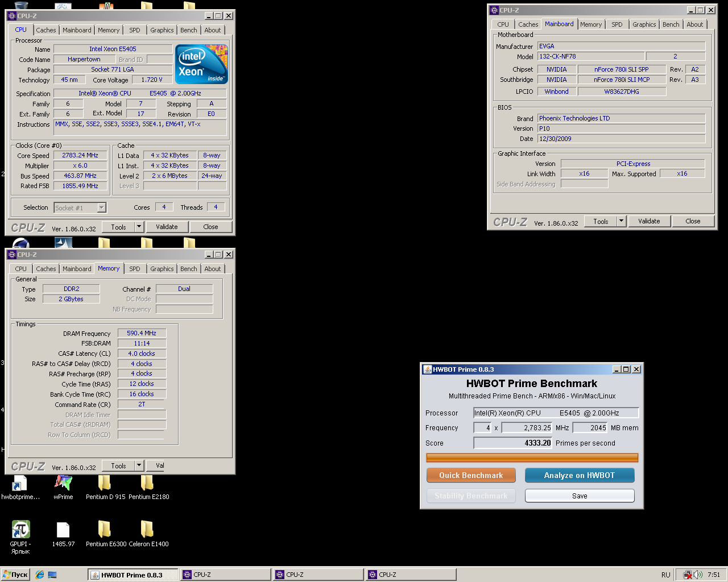Click the EVGA manufacturer value

pyautogui.click(x=622, y=46)
